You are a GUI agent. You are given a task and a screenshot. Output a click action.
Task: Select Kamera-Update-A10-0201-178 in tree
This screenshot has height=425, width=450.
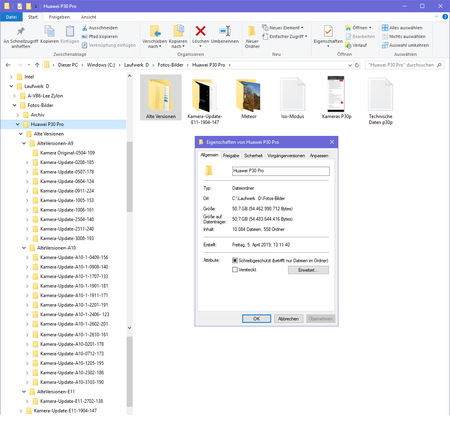click(72, 344)
